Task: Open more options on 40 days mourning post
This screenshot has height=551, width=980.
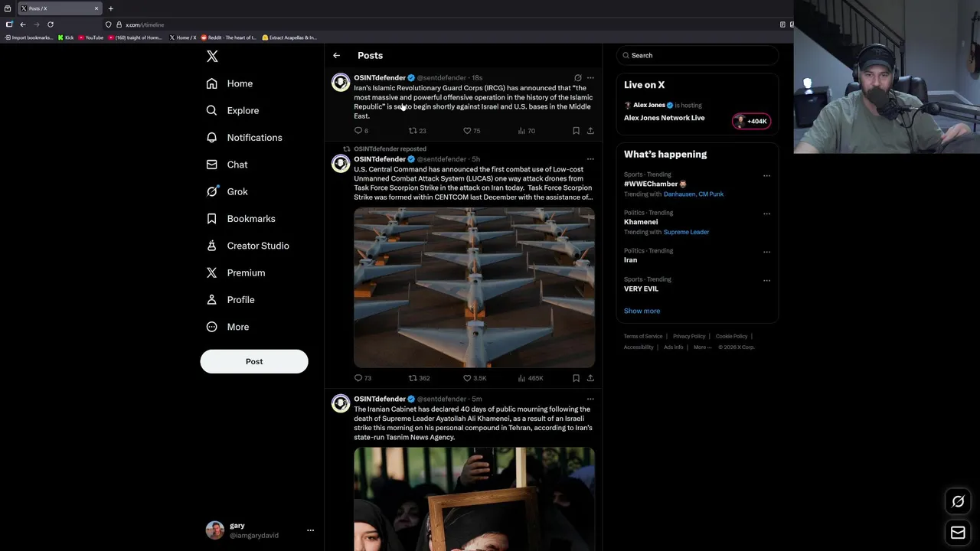Action: coord(590,399)
